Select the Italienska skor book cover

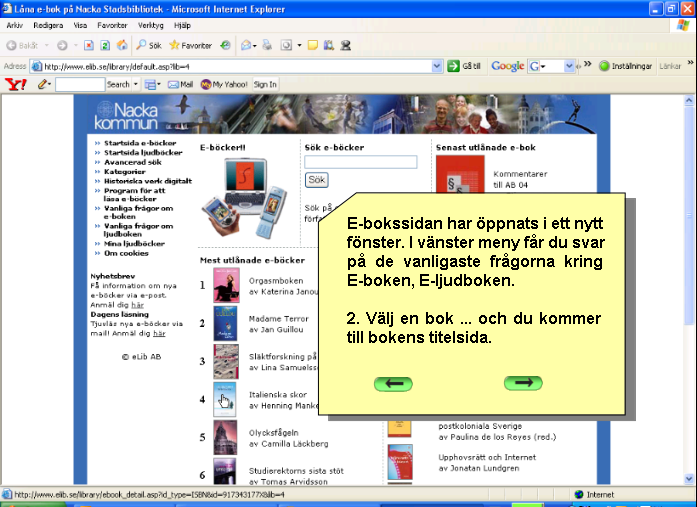pos(225,400)
